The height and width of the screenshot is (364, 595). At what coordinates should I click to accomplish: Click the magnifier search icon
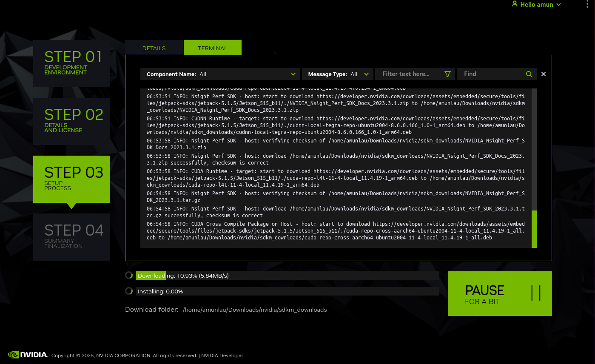tap(529, 74)
